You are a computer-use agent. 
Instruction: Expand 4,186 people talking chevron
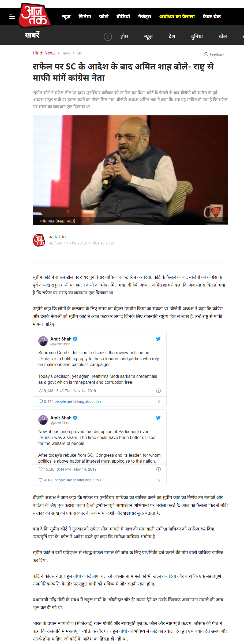tap(159, 480)
